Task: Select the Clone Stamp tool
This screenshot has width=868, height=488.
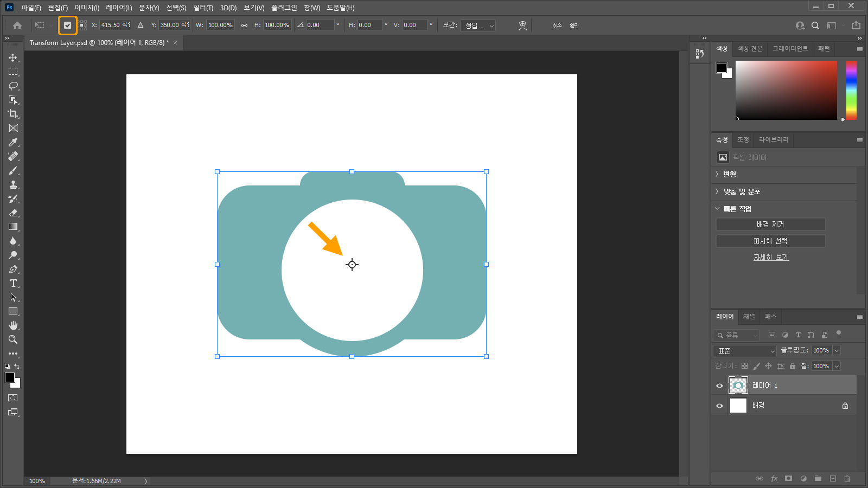Action: pyautogui.click(x=13, y=184)
